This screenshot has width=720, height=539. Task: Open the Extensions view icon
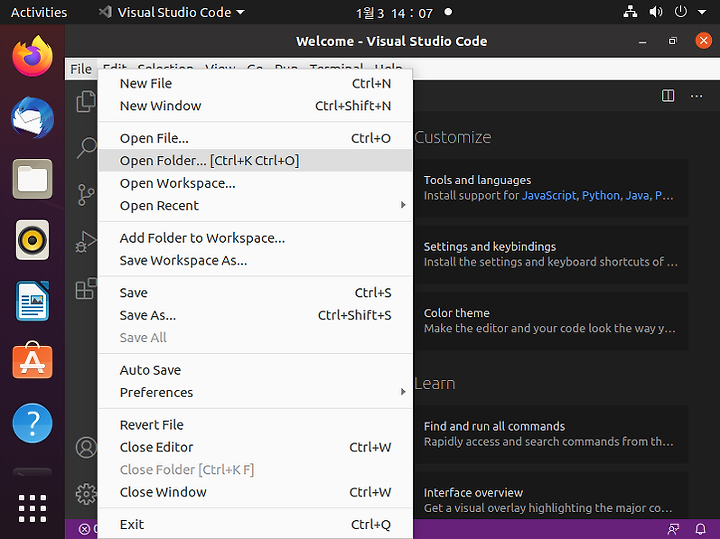coord(86,289)
